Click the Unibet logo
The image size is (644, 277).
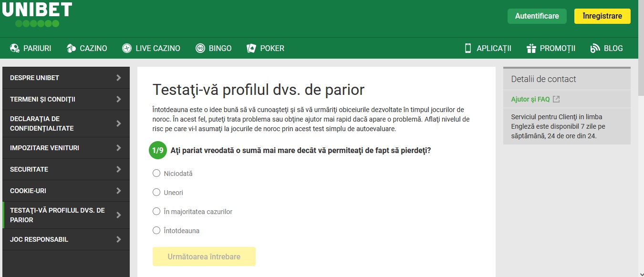click(x=37, y=14)
